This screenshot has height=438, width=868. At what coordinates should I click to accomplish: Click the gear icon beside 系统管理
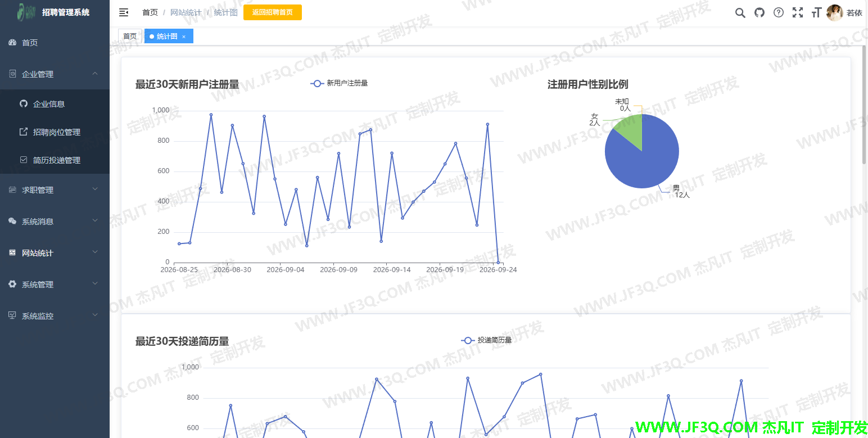(x=12, y=285)
